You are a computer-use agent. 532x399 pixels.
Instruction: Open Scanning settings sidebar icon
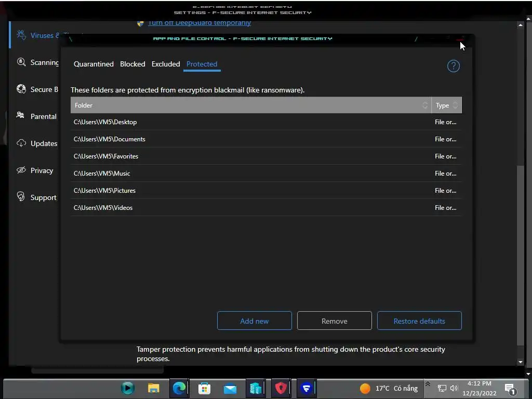pyautogui.click(x=21, y=62)
